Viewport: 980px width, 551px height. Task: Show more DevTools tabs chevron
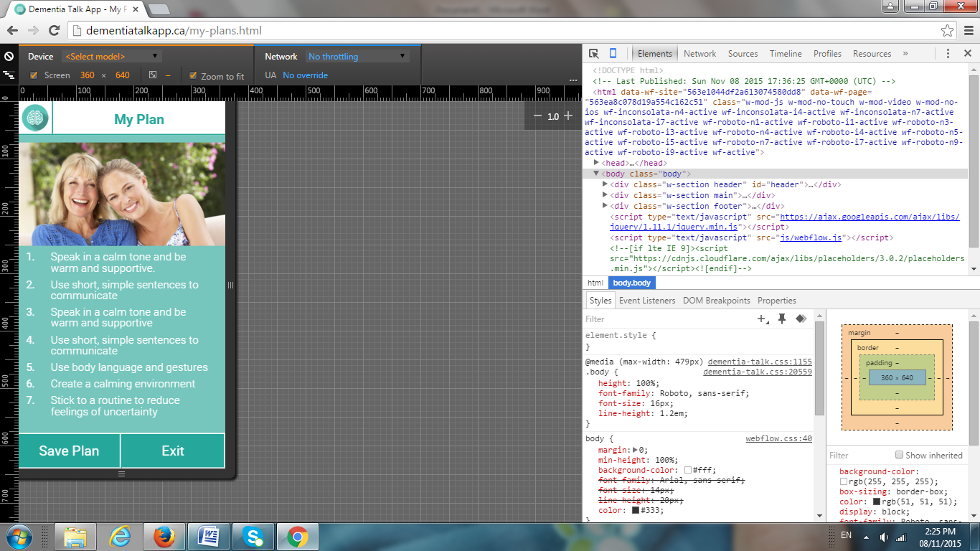(905, 54)
